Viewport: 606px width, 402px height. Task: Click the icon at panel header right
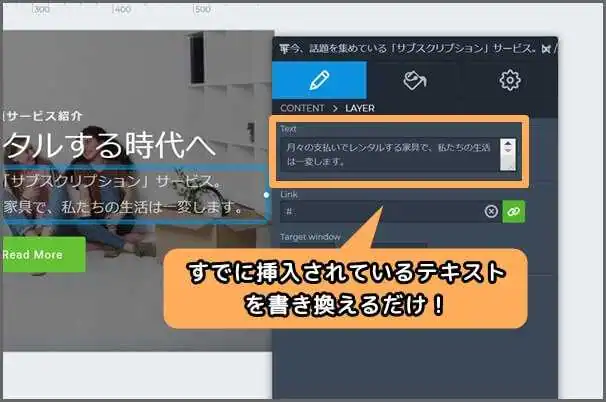point(546,49)
